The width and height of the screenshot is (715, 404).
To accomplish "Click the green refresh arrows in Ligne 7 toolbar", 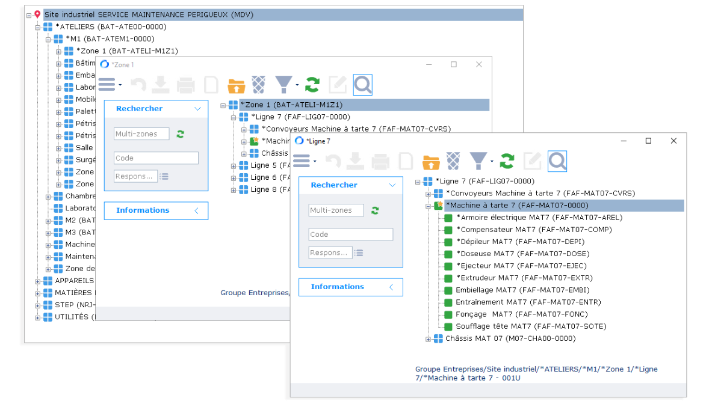I will [x=508, y=160].
